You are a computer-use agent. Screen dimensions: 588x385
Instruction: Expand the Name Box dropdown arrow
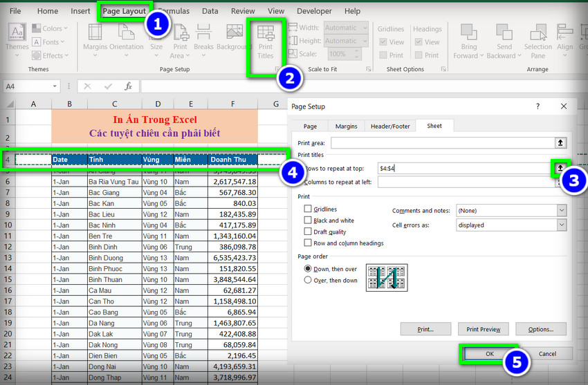[x=55, y=86]
